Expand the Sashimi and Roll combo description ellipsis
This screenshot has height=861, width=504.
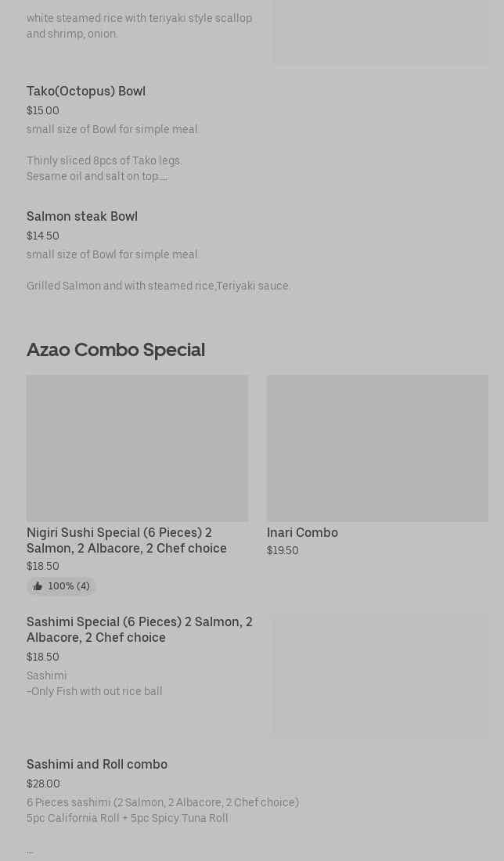tap(30, 850)
